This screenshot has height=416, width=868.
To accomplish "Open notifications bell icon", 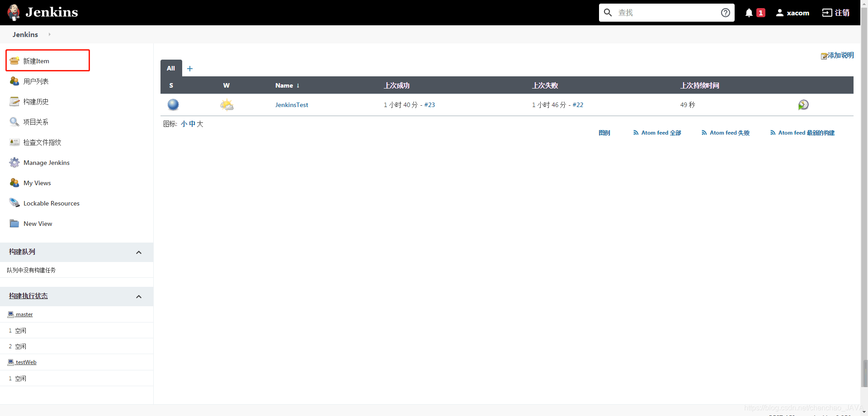I will [749, 13].
